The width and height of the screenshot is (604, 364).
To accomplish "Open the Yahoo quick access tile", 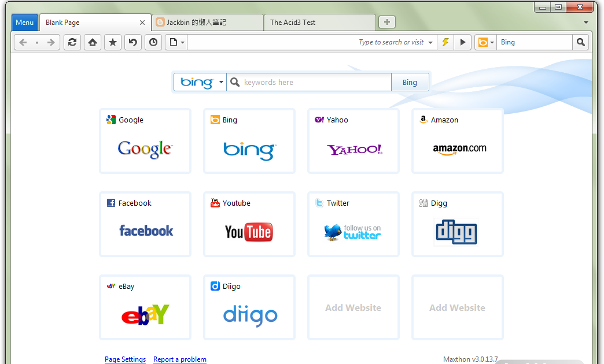I will (x=353, y=141).
